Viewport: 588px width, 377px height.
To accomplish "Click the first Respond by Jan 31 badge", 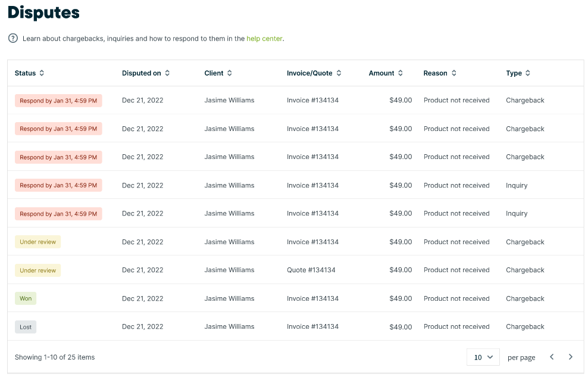I will pyautogui.click(x=58, y=101).
